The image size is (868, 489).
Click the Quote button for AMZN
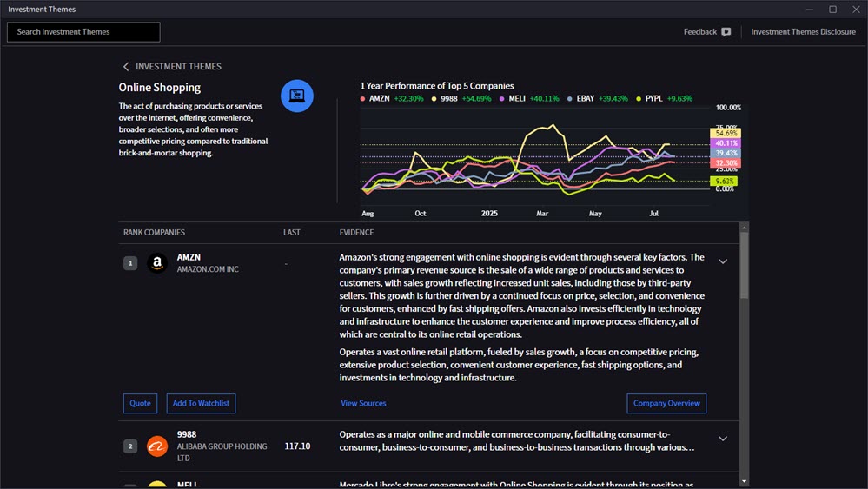coord(140,403)
